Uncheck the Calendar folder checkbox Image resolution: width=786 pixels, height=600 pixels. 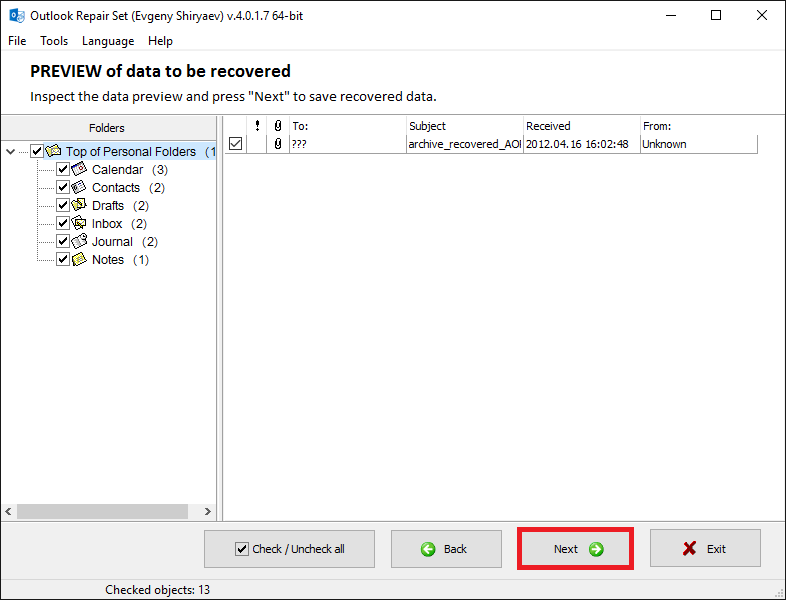point(63,169)
